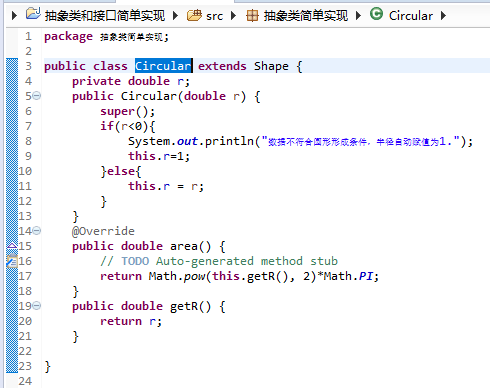The width and height of the screenshot is (490, 388).
Task: Click the override marker on line 15
Action: tap(12, 246)
